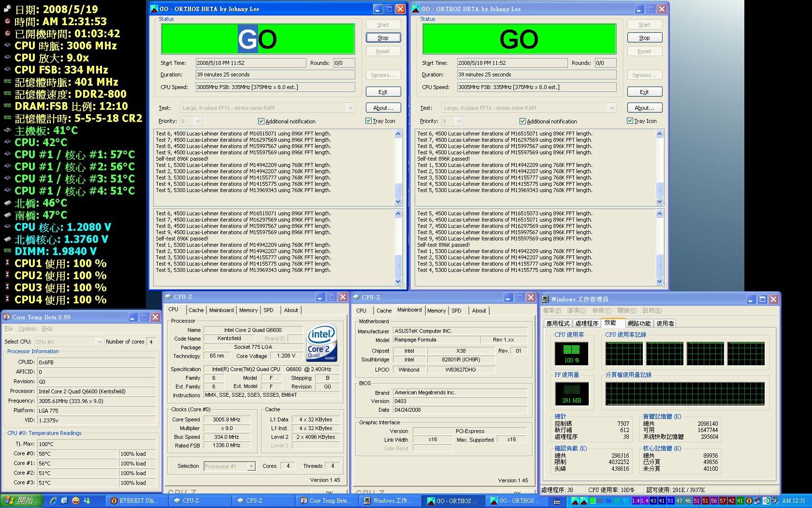Switch to 處理程序 tab in Task Manager

point(587,323)
